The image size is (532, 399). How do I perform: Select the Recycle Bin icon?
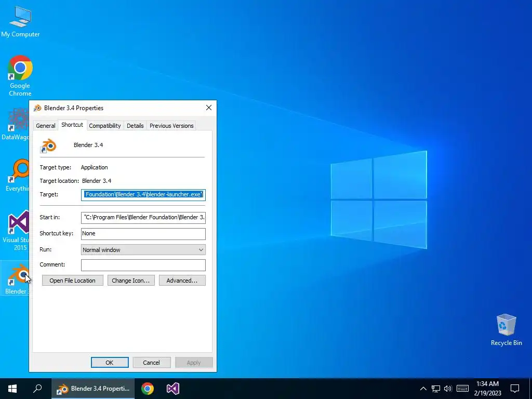[506, 329]
